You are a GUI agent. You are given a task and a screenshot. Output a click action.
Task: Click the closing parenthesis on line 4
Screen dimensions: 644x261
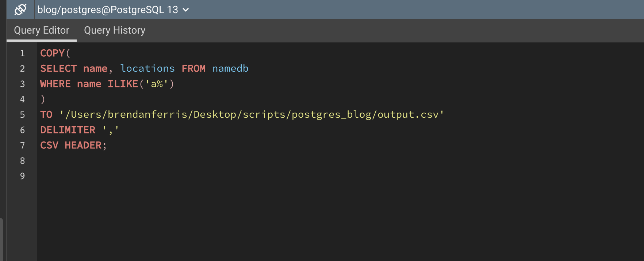[x=43, y=99]
